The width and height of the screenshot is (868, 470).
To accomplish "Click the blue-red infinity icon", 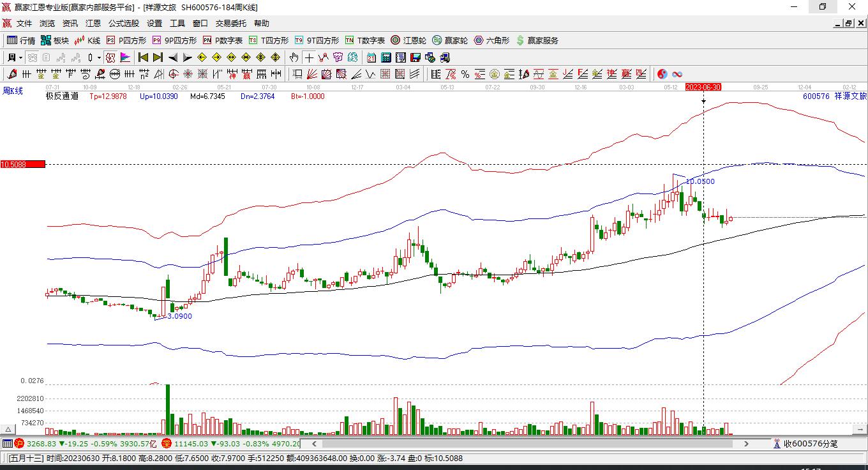I will coord(677,74).
